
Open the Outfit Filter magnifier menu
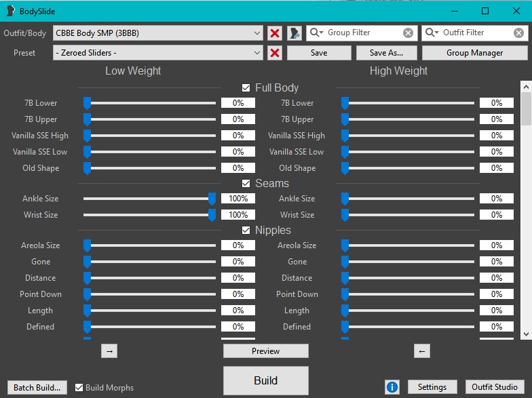(432, 33)
